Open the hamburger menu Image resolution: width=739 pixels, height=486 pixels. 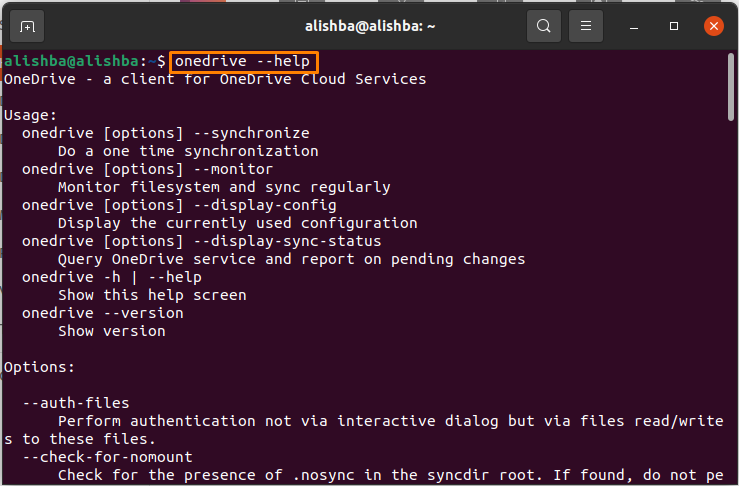[585, 26]
